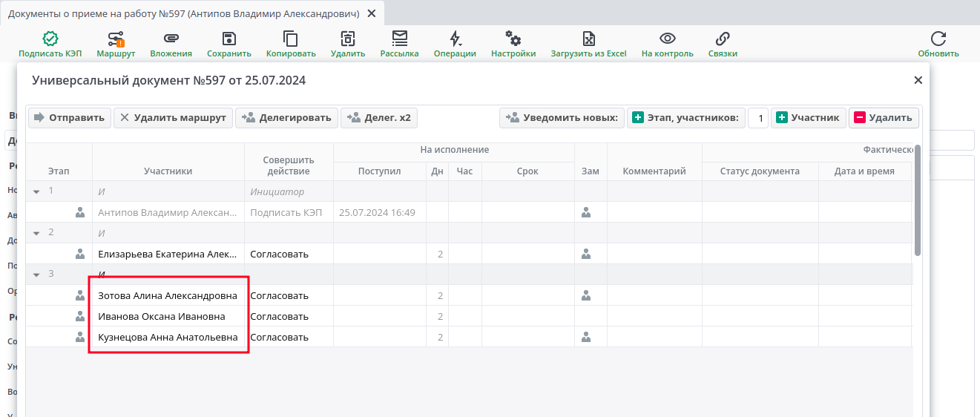Click the Удалить маршрут button
The height and width of the screenshot is (417, 980).
pos(173,117)
